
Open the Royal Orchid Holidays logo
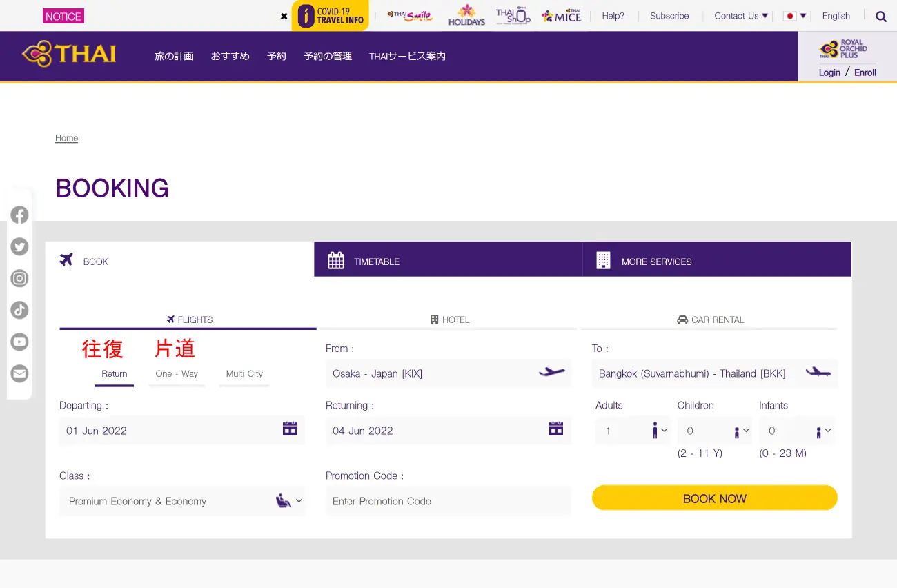[x=466, y=15]
